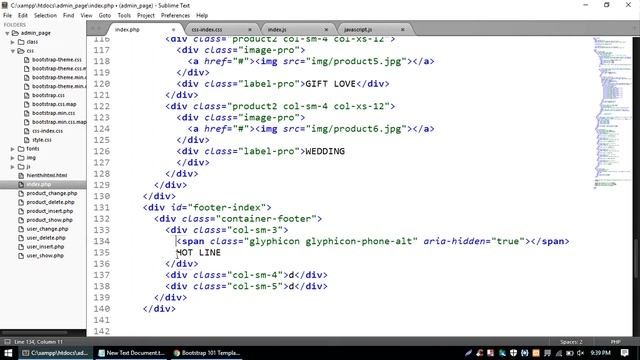Open bootstrap.min.css in sidebar
This screenshot has height=360, width=640.
53,113
